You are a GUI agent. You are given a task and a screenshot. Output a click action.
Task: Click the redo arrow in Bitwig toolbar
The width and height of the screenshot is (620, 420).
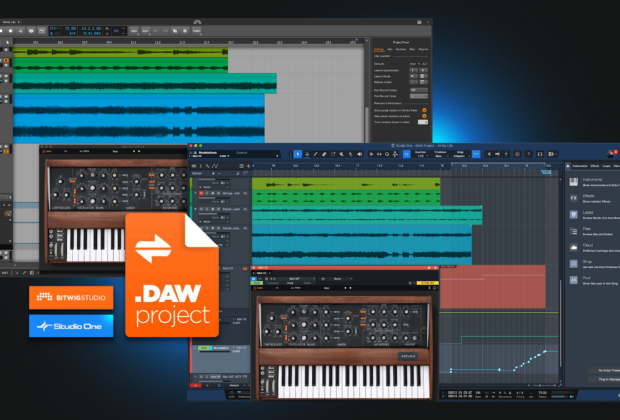tap(165, 31)
